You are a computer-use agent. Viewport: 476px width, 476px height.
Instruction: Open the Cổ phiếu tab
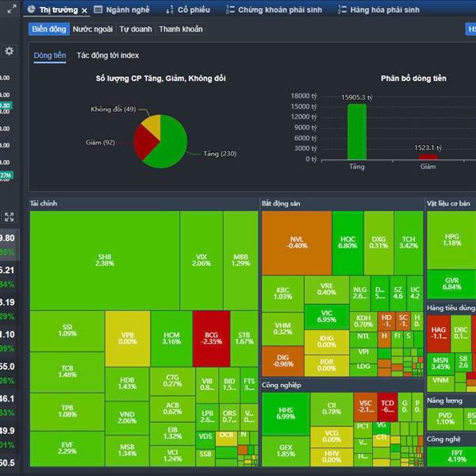click(194, 10)
